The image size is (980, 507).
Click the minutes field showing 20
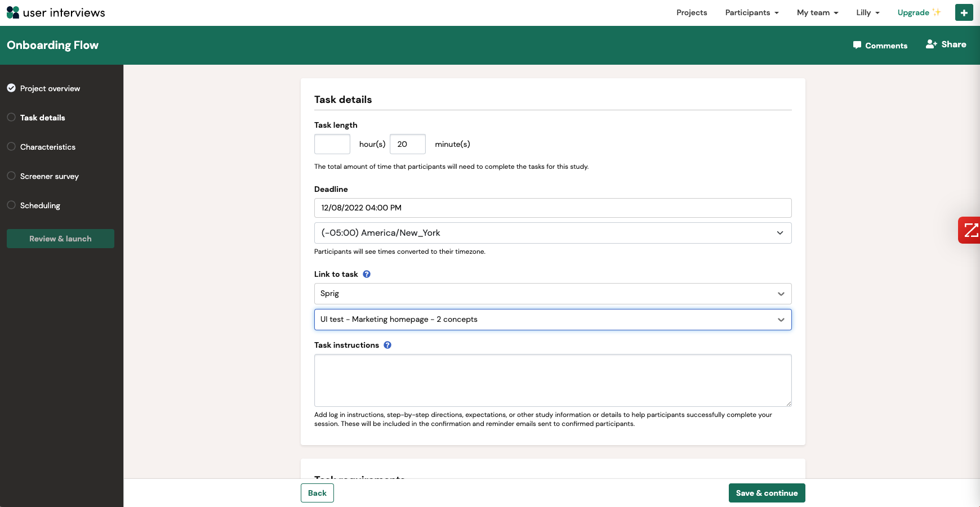(408, 144)
